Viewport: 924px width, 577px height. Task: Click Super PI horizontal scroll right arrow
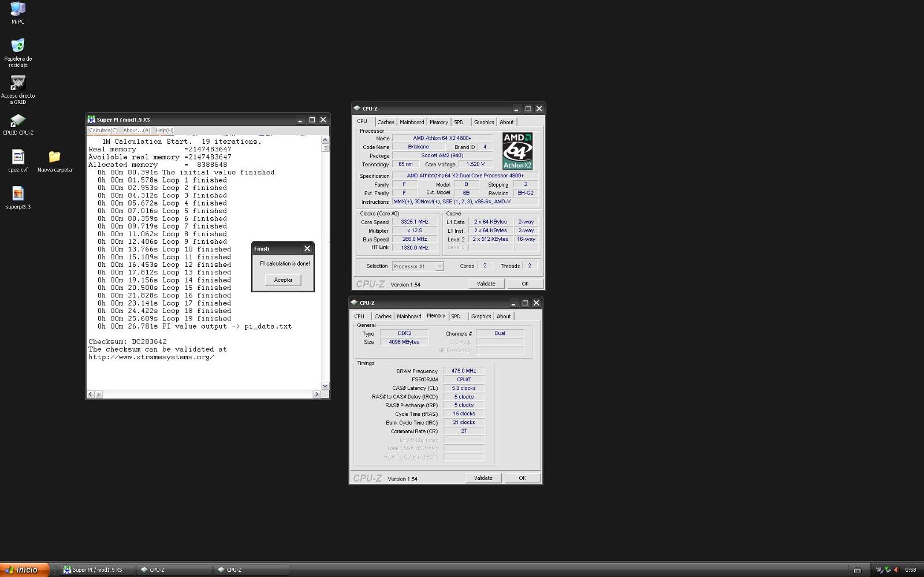[x=316, y=394]
